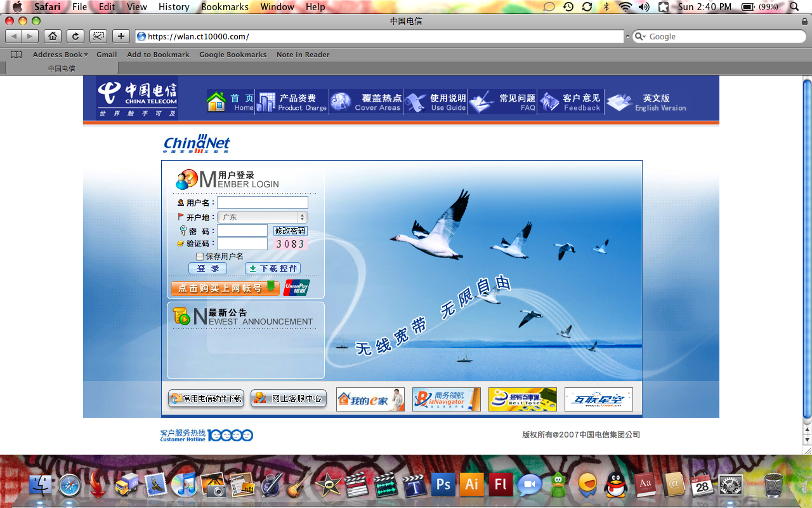This screenshot has width=812, height=508.
Task: Open Finder from the Dock
Action: 41,485
